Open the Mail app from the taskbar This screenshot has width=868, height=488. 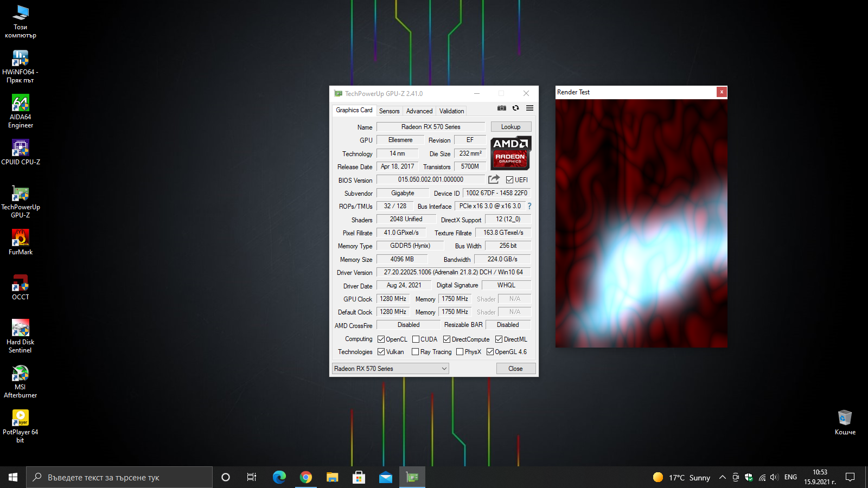click(x=386, y=477)
